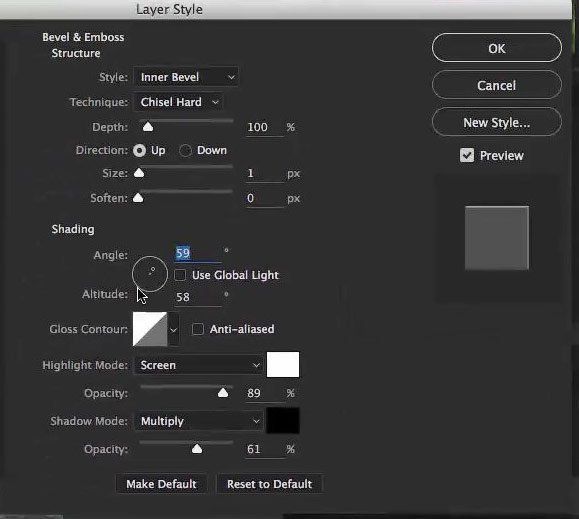The height and width of the screenshot is (519, 579).
Task: Select the Up direction radio button
Action: coord(140,150)
